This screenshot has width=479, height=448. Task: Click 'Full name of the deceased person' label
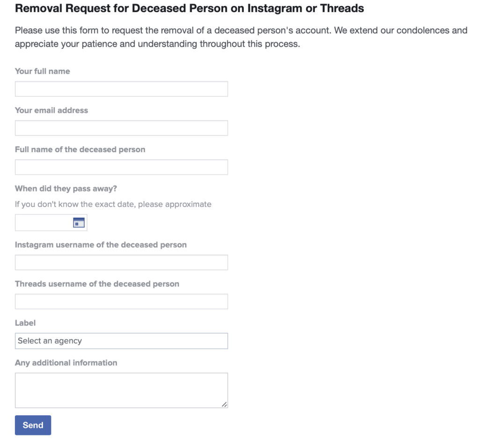pos(80,149)
